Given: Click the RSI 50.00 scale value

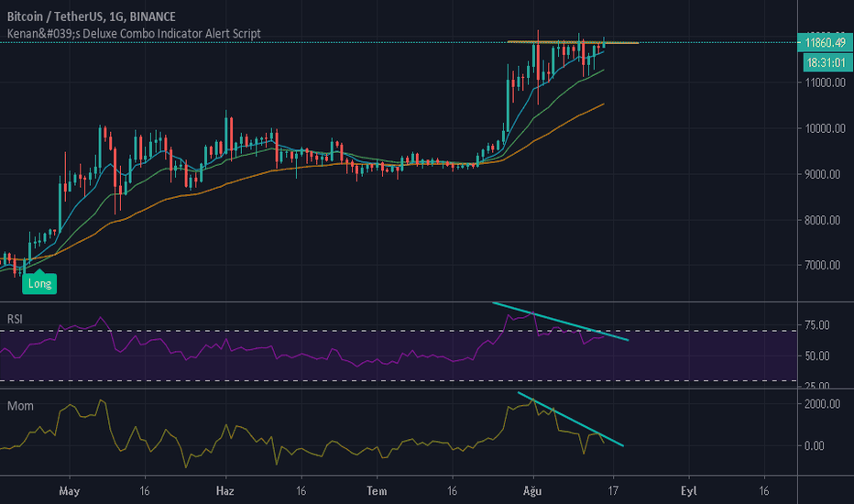Looking at the screenshot, I should click(x=817, y=356).
